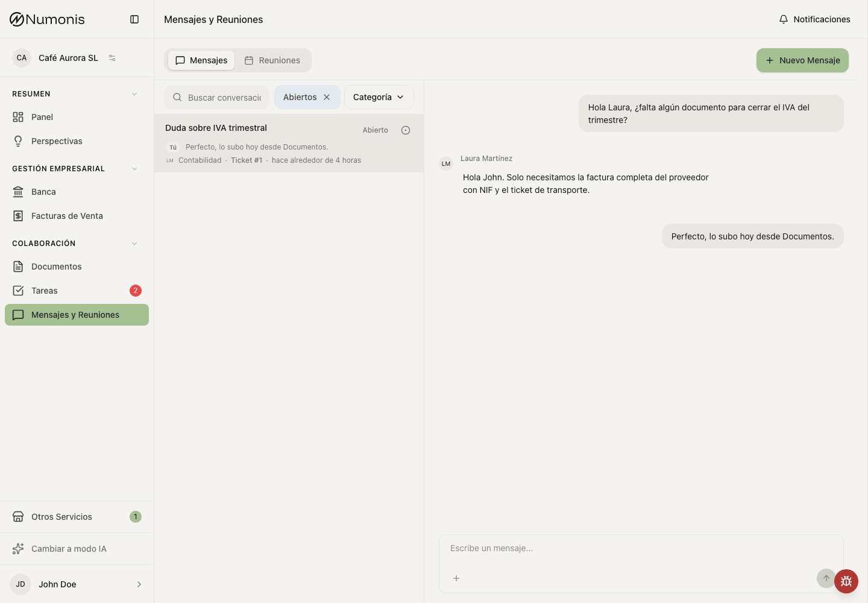This screenshot has height=603, width=868.
Task: Open Panel dashboard icon
Action: pos(18,117)
